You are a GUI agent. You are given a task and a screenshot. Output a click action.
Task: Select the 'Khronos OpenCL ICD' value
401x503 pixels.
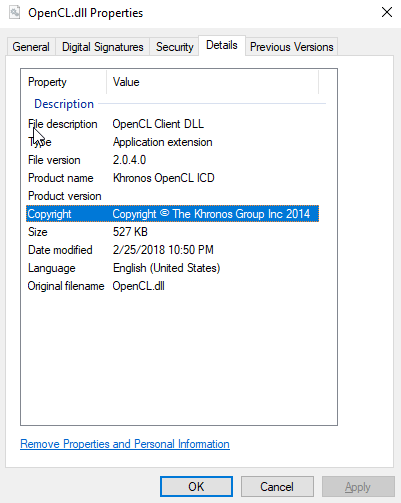coord(163,178)
